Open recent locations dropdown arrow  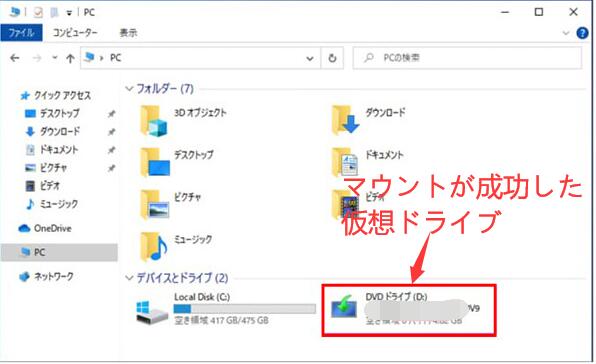coord(55,58)
